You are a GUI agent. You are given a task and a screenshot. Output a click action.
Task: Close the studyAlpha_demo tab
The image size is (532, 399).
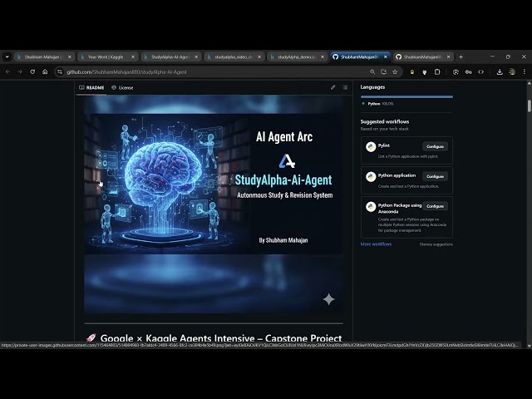[x=323, y=57]
